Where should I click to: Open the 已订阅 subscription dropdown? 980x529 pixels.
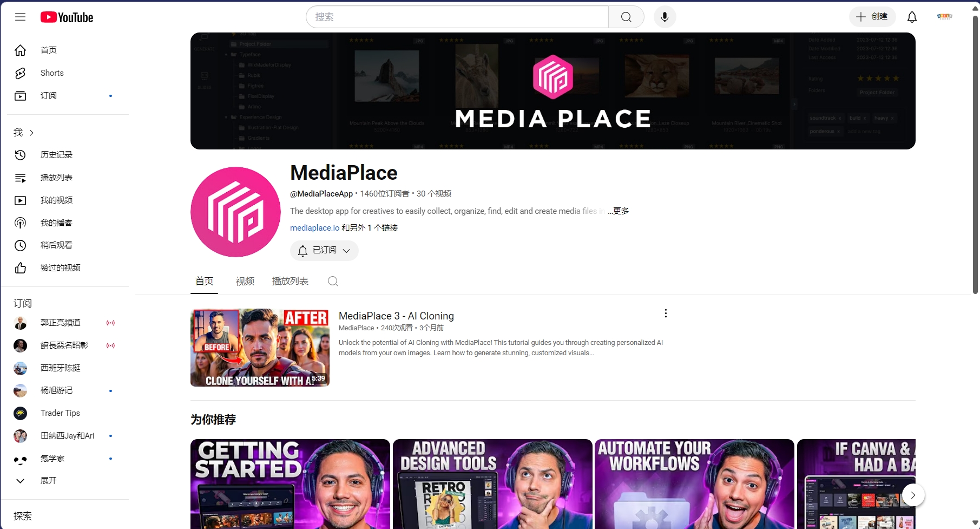coord(324,251)
